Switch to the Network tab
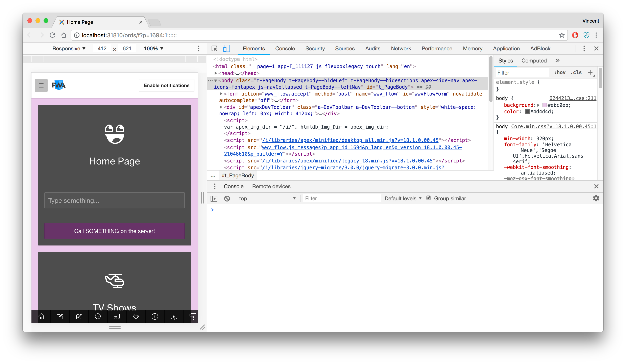The height and width of the screenshot is (364, 626). click(x=401, y=49)
